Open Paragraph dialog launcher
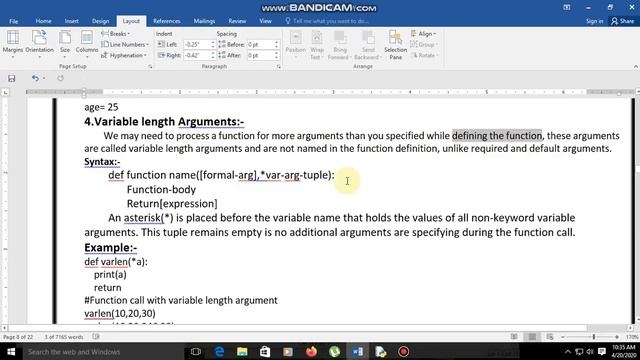Viewport: 640px width, 360px height. coord(278,67)
